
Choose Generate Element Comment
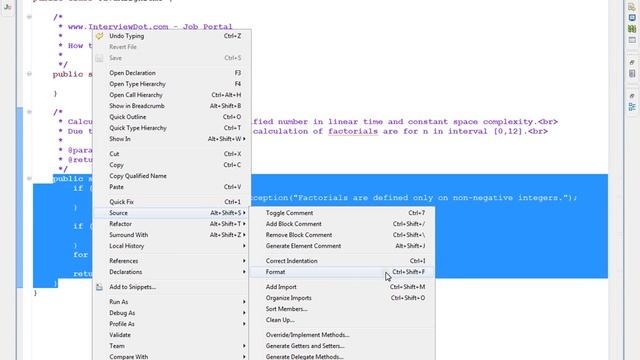[x=342, y=246]
